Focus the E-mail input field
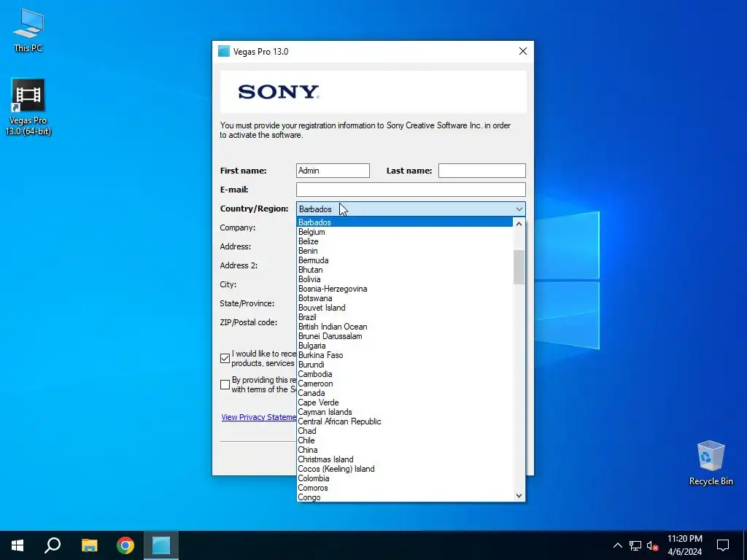 411,190
